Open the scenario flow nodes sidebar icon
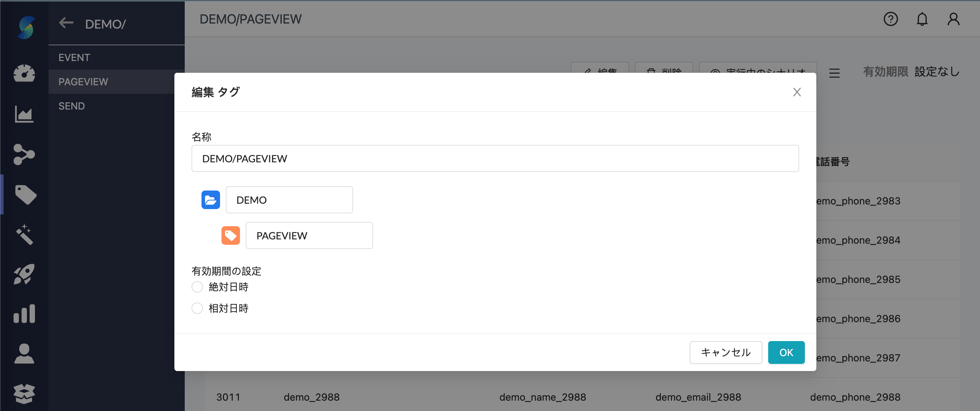This screenshot has width=980, height=411. [x=24, y=154]
